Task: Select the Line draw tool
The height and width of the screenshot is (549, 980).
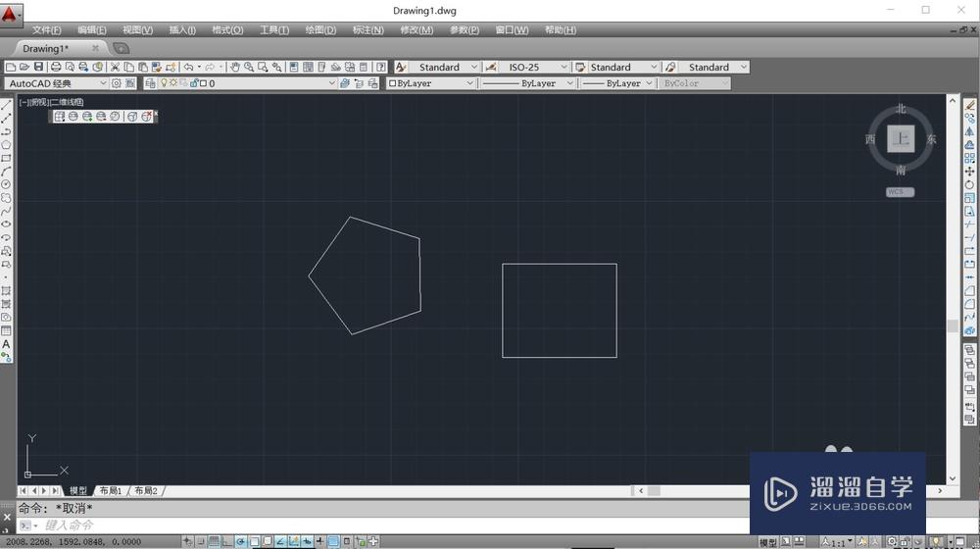Action: pyautogui.click(x=6, y=105)
